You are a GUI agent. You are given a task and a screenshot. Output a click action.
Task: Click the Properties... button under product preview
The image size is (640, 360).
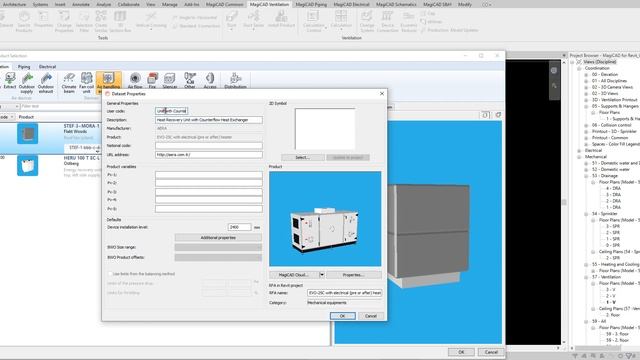(x=353, y=275)
